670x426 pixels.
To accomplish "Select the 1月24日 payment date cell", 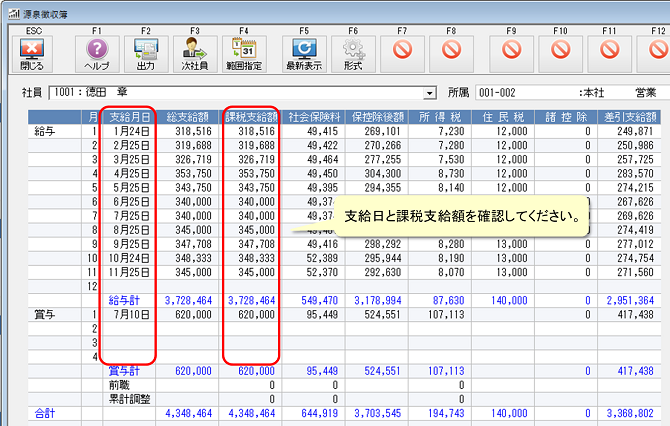I will point(130,131).
